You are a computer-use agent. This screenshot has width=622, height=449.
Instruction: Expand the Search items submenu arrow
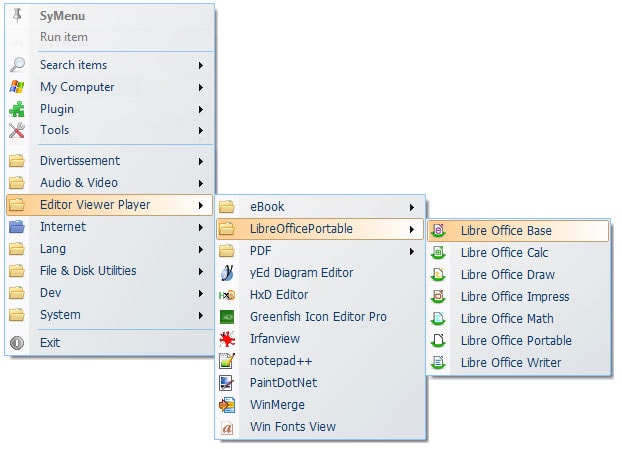[x=201, y=65]
